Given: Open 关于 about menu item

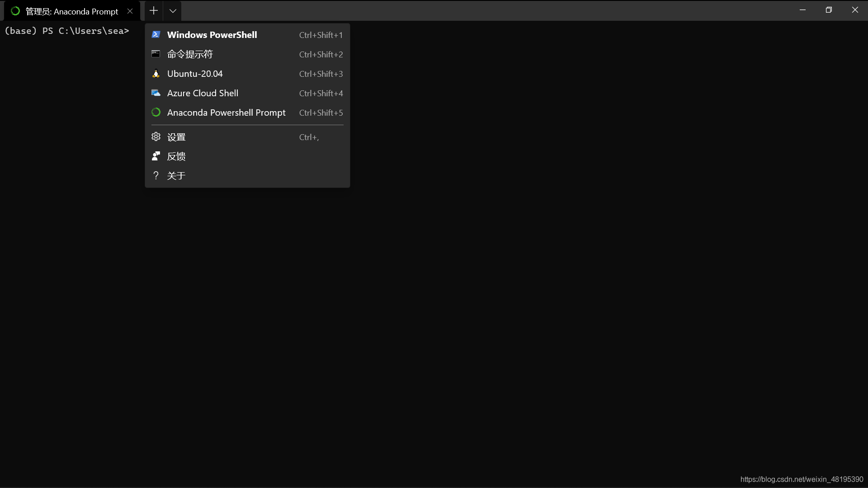Looking at the screenshot, I should (176, 176).
